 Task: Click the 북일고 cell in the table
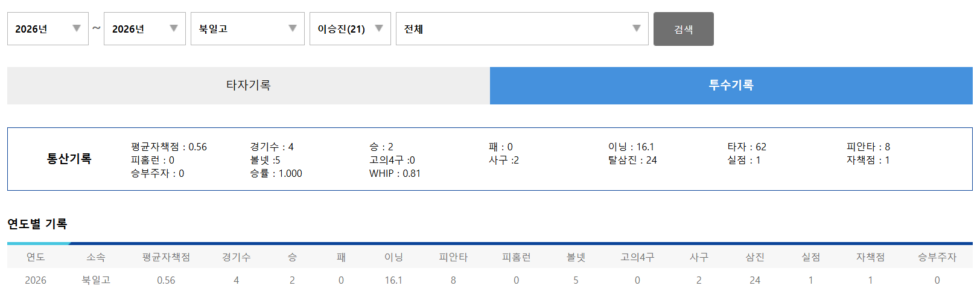click(96, 280)
